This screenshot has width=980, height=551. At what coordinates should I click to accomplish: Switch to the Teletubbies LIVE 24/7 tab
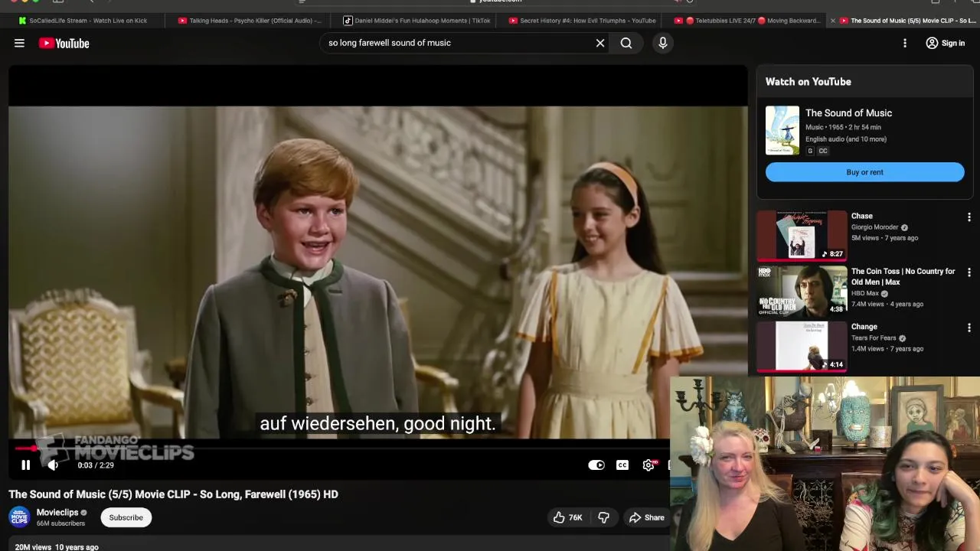(746, 21)
